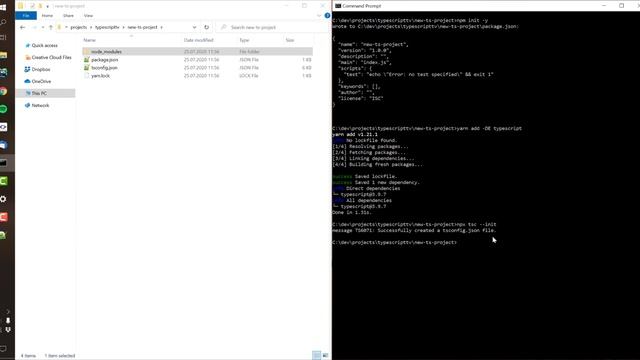Open OneDrive in navigation pane

[x=38, y=81]
